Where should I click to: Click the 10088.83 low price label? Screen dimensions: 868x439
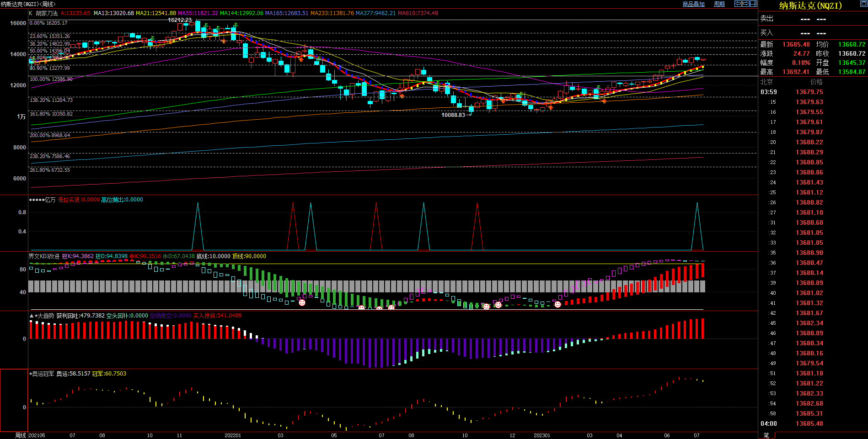click(453, 115)
